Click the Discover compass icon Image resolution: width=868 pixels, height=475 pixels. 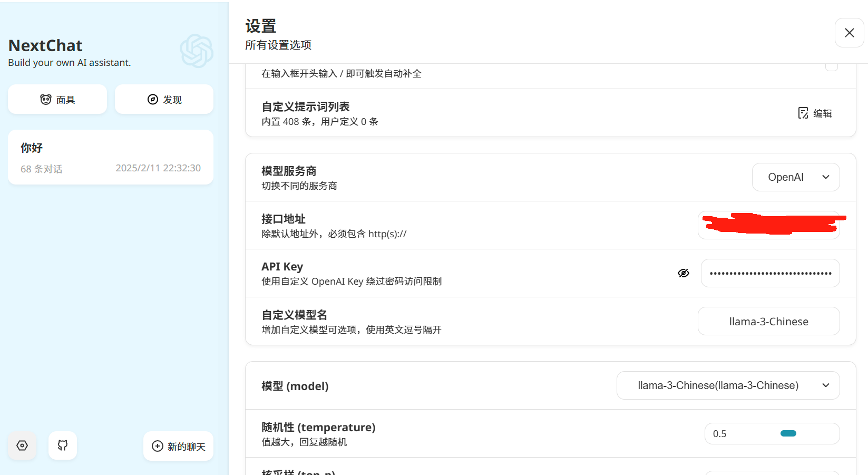click(x=153, y=100)
